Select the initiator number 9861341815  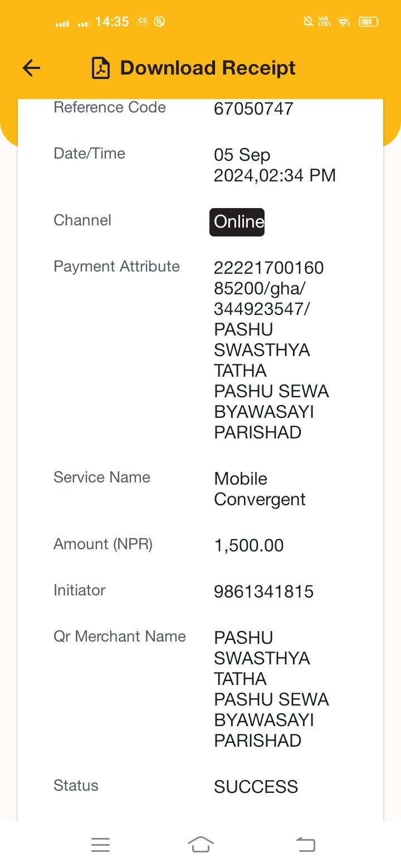click(263, 591)
